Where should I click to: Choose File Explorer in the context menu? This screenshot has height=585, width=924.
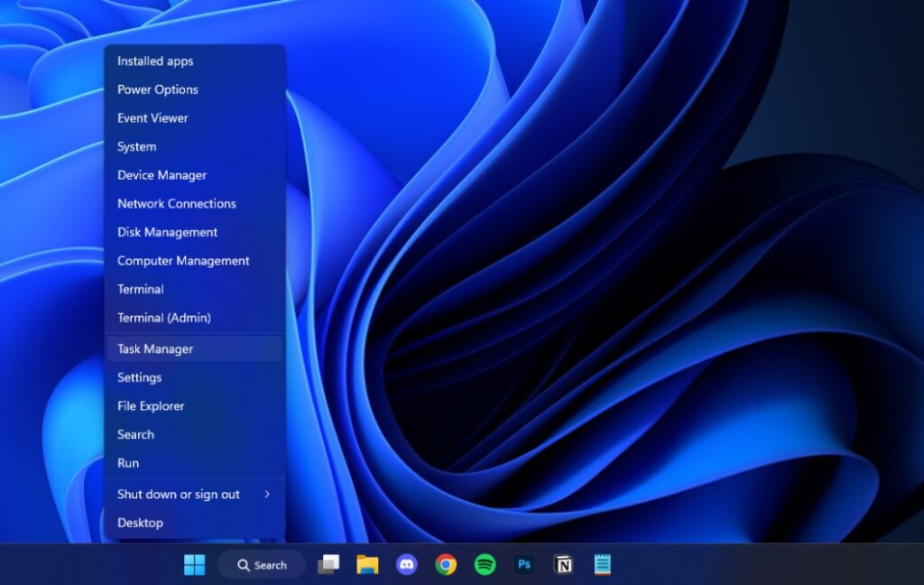(x=195, y=405)
